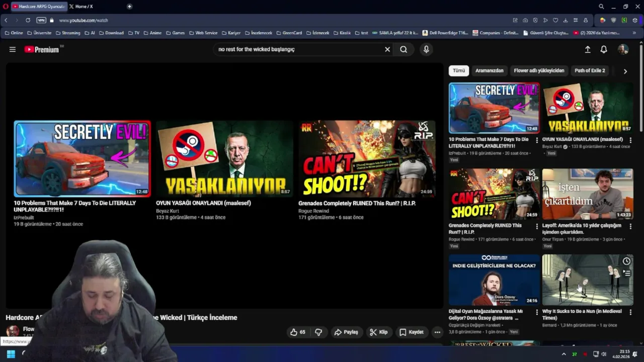The height and width of the screenshot is (362, 644).
Task: Open the YouTube notifications bell
Action: (x=604, y=49)
